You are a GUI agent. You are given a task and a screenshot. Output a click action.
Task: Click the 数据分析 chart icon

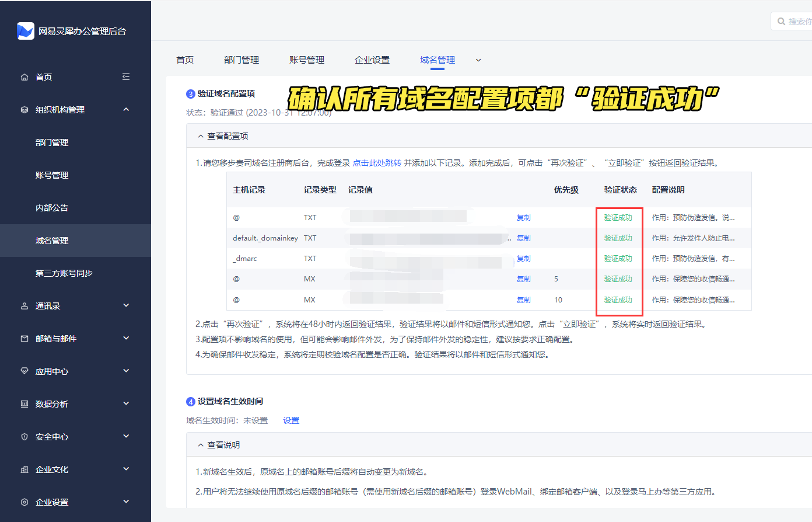24,404
